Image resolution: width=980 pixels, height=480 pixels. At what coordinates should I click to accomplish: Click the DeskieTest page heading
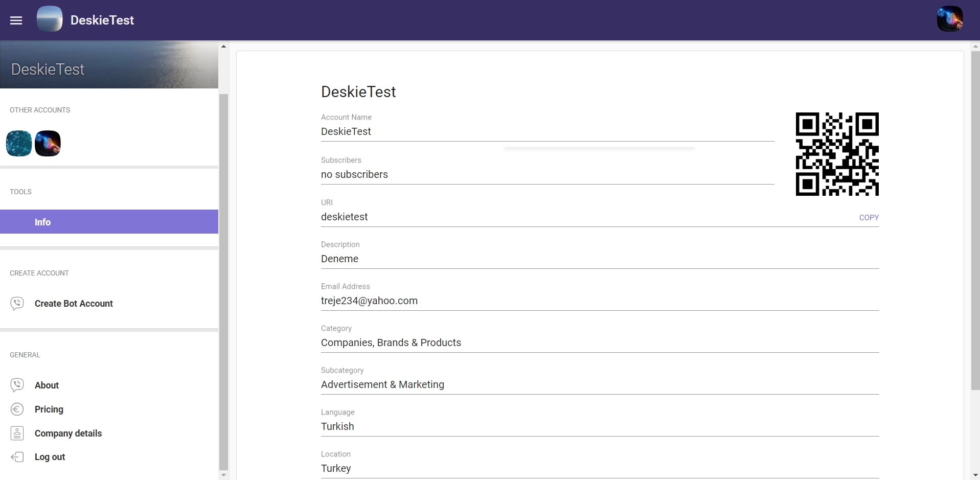(x=358, y=92)
